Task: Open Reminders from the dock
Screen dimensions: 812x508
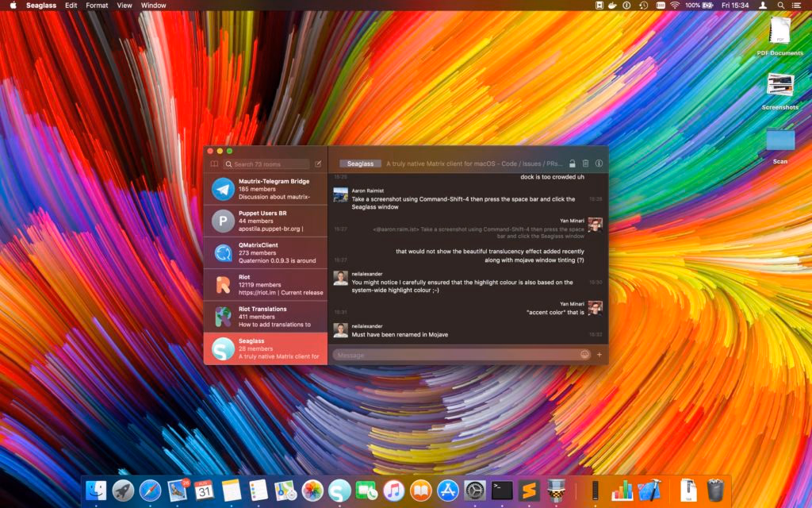Action: click(x=258, y=490)
